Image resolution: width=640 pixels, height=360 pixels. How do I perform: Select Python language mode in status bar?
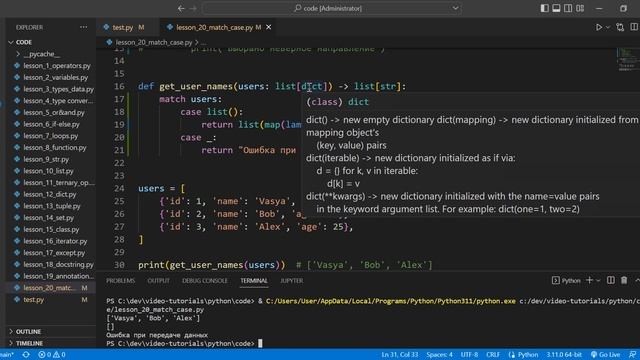pos(523,355)
